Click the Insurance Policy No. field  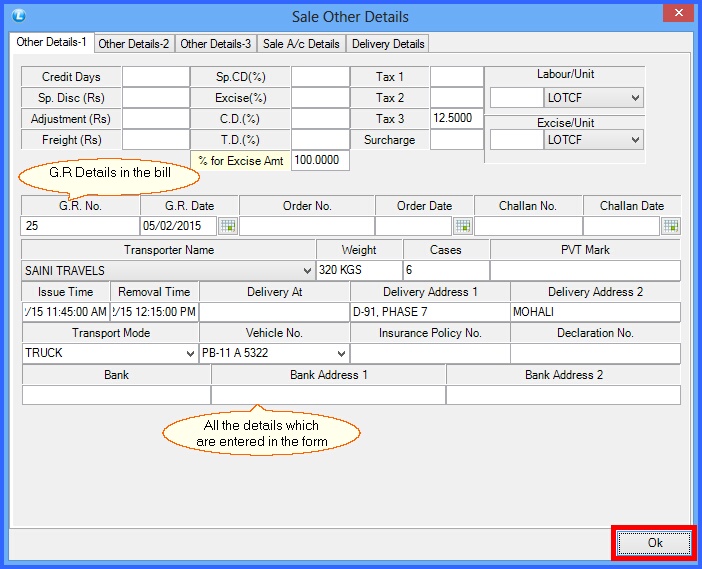(430, 354)
